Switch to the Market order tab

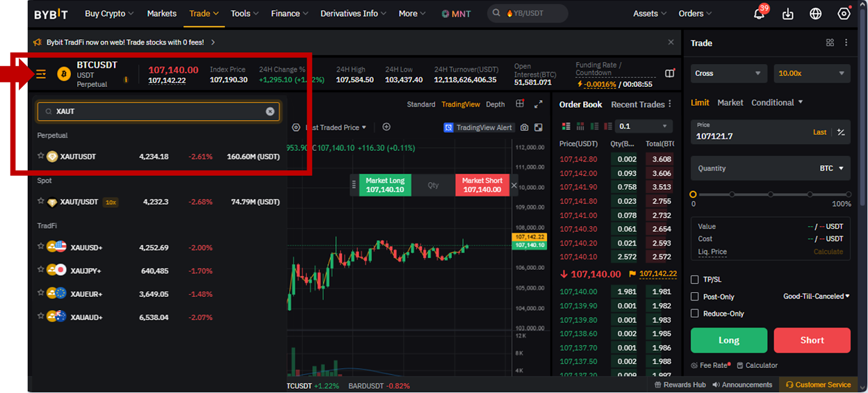(x=730, y=103)
